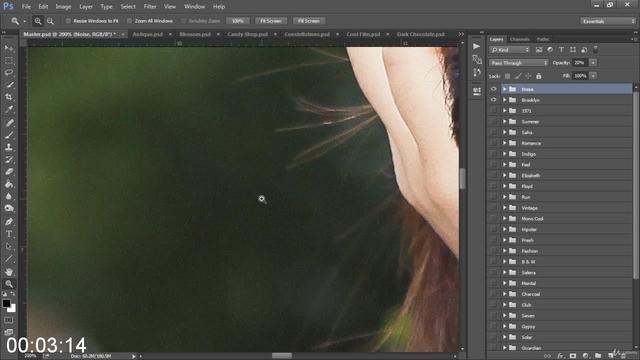
Task: Click the Fit Screen button
Action: click(x=271, y=21)
